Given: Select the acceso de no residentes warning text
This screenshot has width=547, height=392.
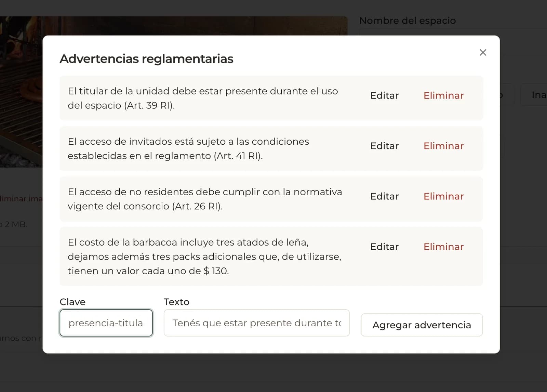Looking at the screenshot, I should click(205, 199).
